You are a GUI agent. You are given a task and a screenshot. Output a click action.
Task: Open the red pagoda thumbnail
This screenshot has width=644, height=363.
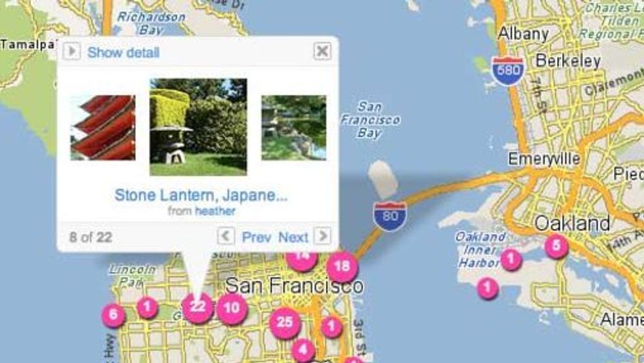click(102, 128)
